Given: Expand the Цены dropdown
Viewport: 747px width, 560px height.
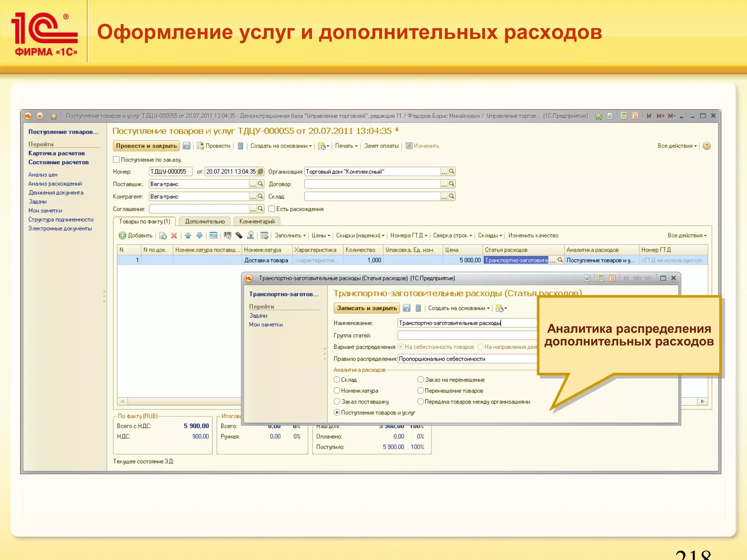Looking at the screenshot, I should tap(321, 236).
